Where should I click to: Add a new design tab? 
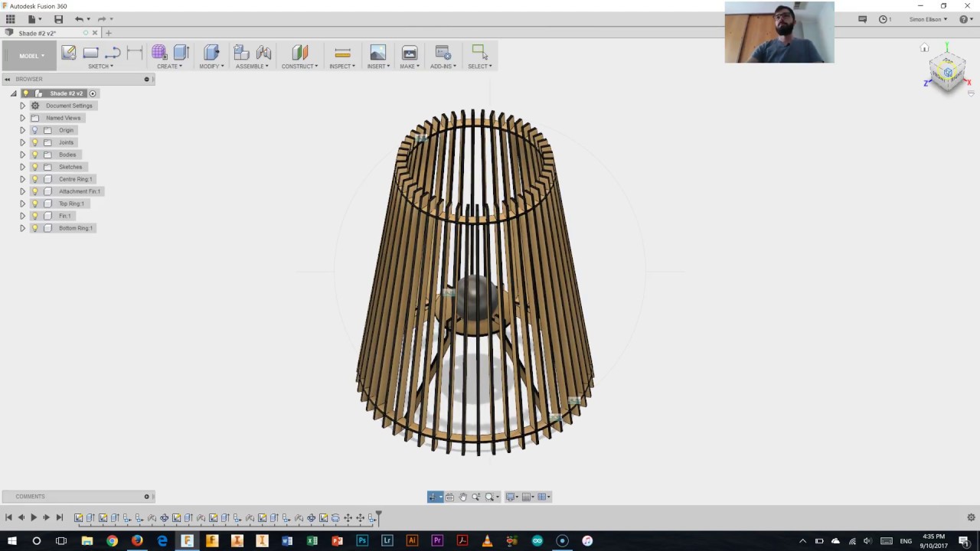tap(108, 33)
